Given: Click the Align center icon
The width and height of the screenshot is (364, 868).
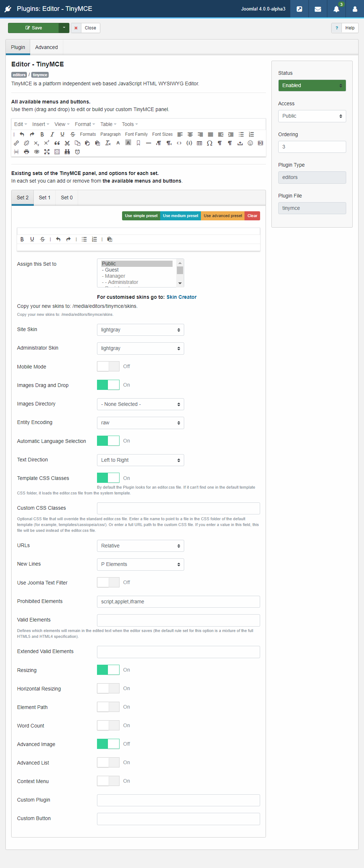Looking at the screenshot, I should tap(190, 134).
